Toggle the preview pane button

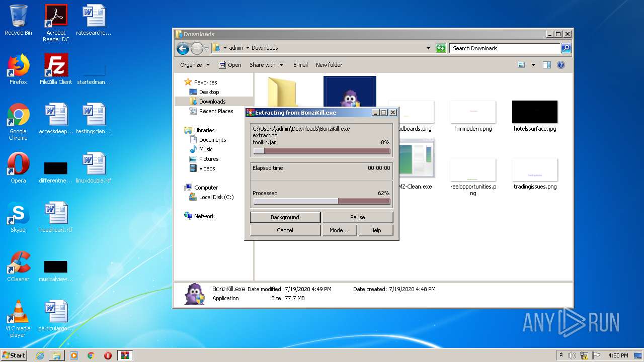click(x=547, y=65)
